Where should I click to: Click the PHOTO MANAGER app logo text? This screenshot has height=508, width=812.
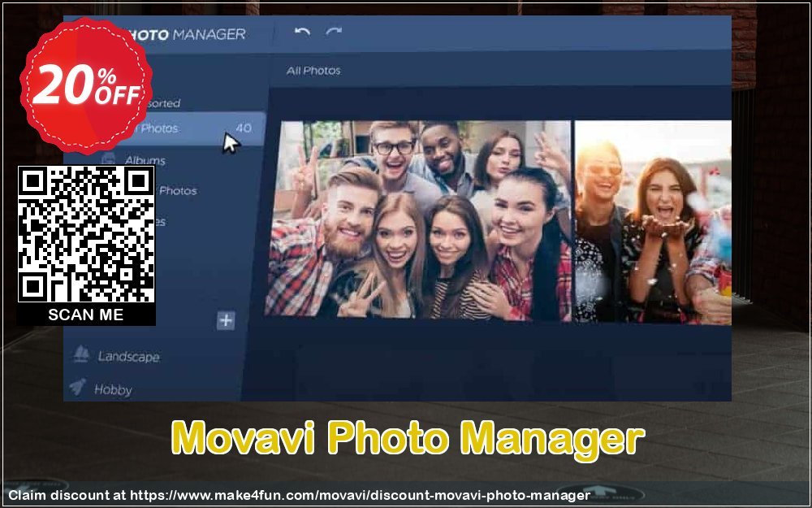[x=187, y=35]
